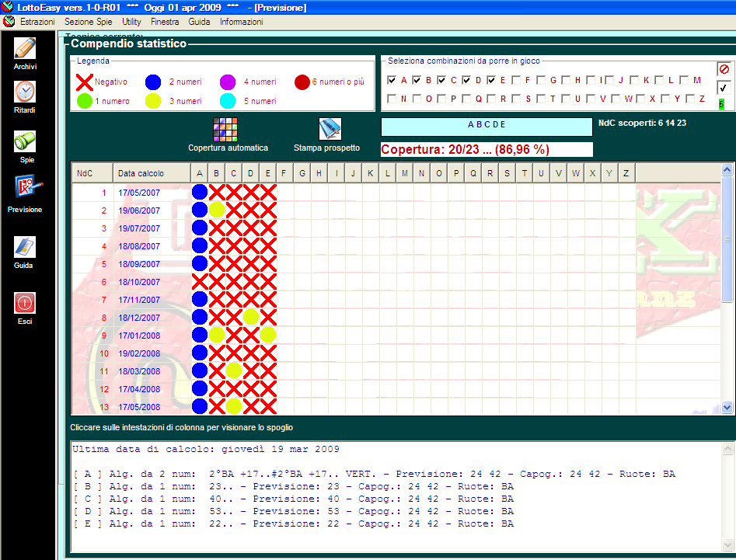
Task: Click the red deselect-all icon
Action: pos(724,69)
